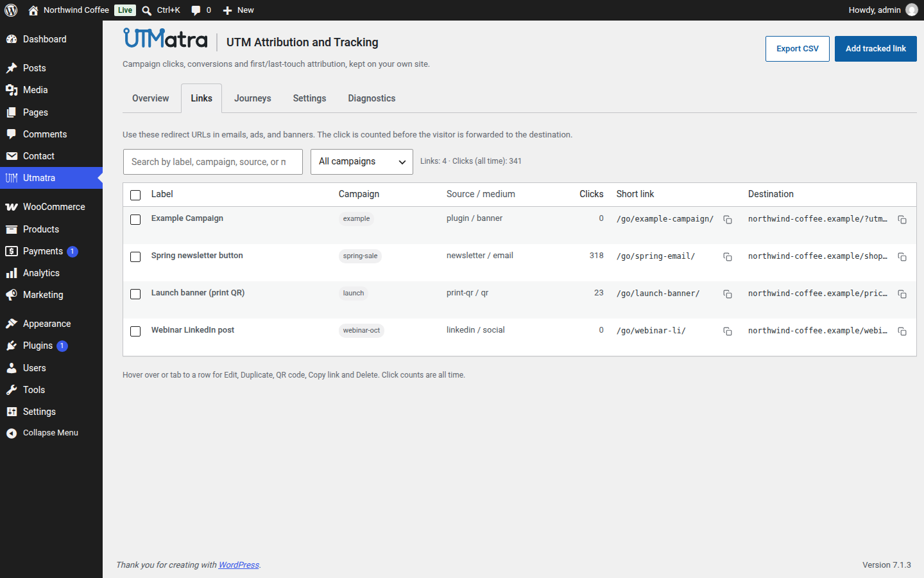Click the Export CSV button
The height and width of the screenshot is (578, 924).
pyautogui.click(x=798, y=49)
